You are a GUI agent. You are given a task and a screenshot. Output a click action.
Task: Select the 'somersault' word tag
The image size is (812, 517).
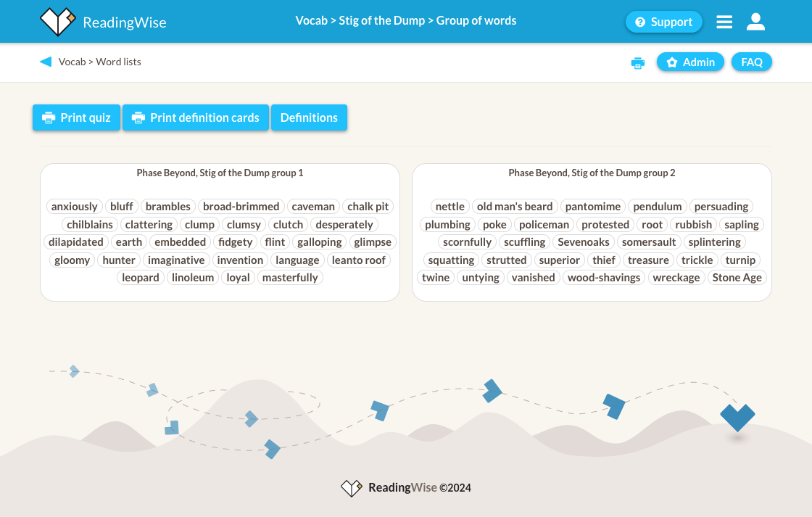[649, 242]
